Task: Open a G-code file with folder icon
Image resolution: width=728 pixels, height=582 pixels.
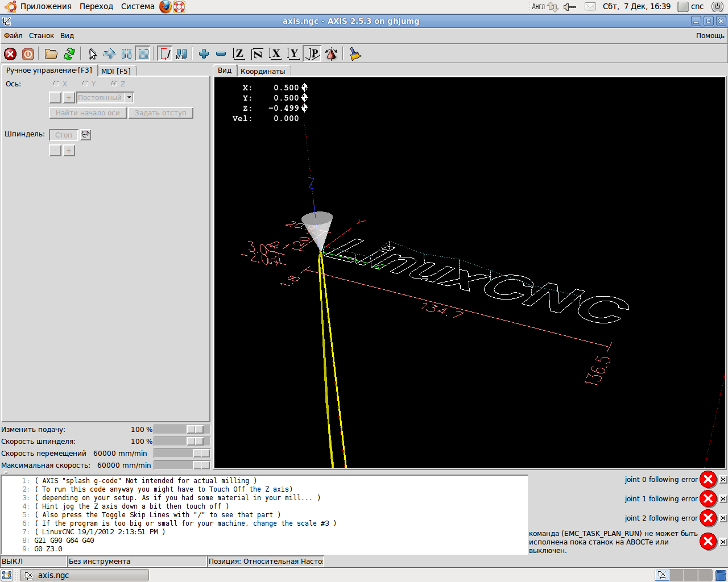Action: [51, 54]
